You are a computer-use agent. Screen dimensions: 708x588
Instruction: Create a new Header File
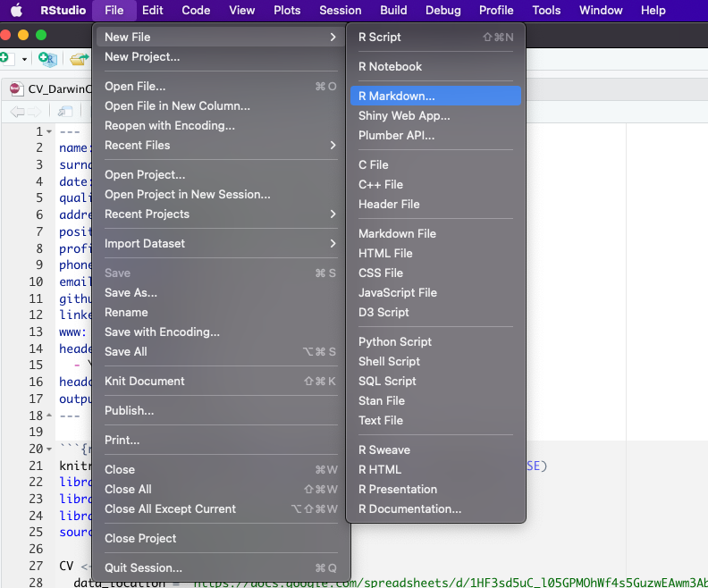(435, 204)
